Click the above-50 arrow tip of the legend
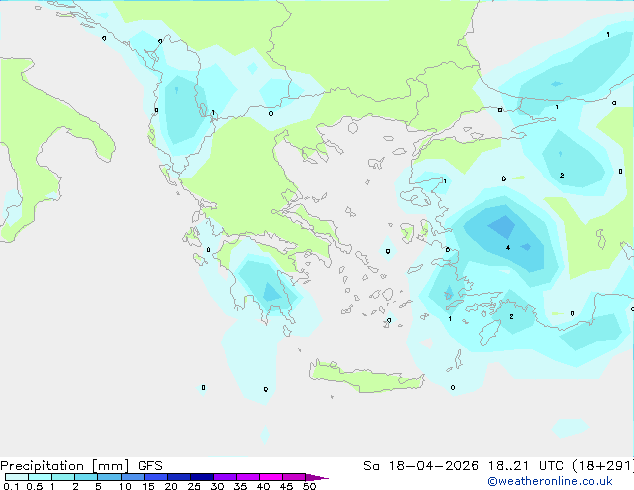 tap(317, 477)
